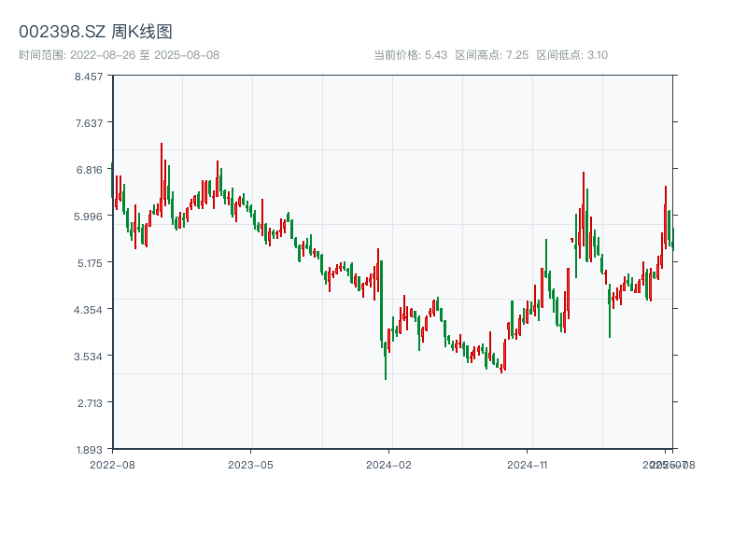This screenshot has height=560, width=747.
Task: Click the chart title 002398.SZ 周K线图
Action: pyautogui.click(x=95, y=33)
